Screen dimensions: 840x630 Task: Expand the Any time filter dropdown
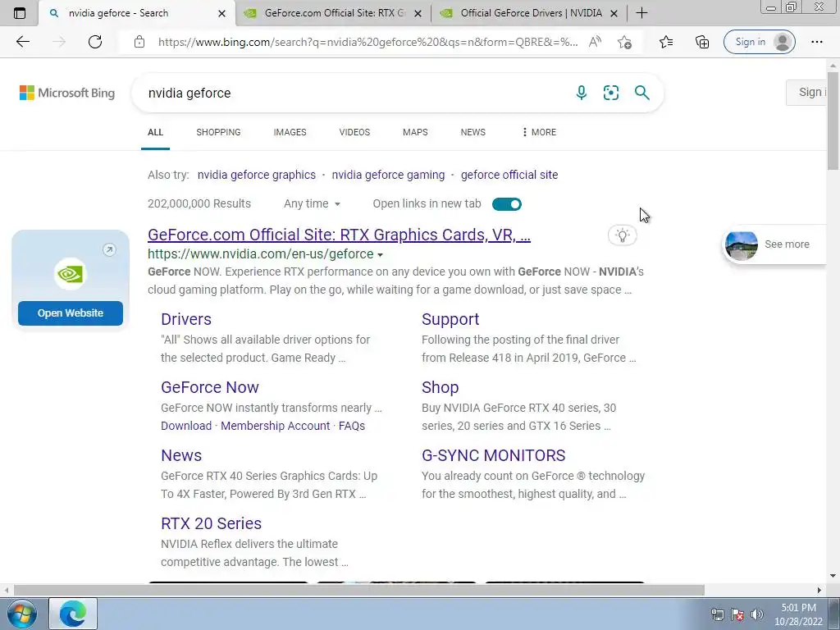click(x=312, y=203)
